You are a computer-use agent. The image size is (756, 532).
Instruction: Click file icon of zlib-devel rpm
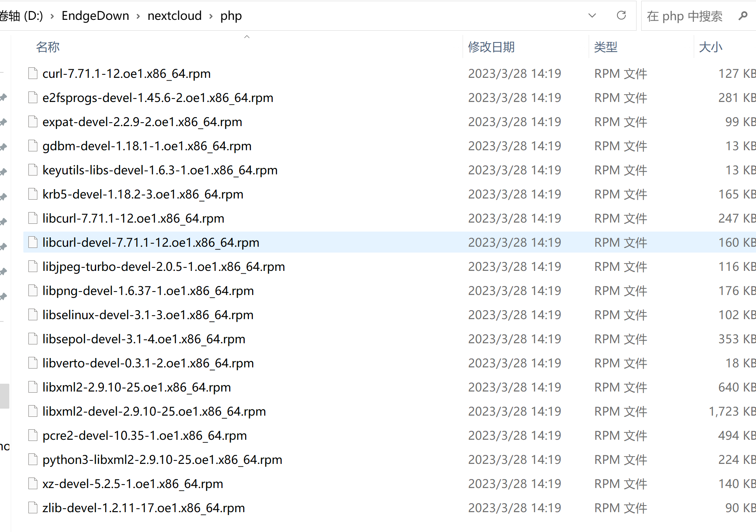[33, 507]
